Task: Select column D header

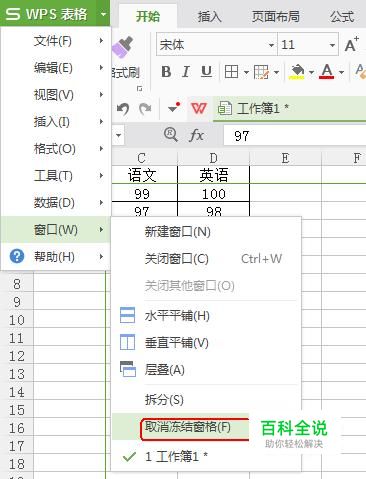Action: click(214, 158)
